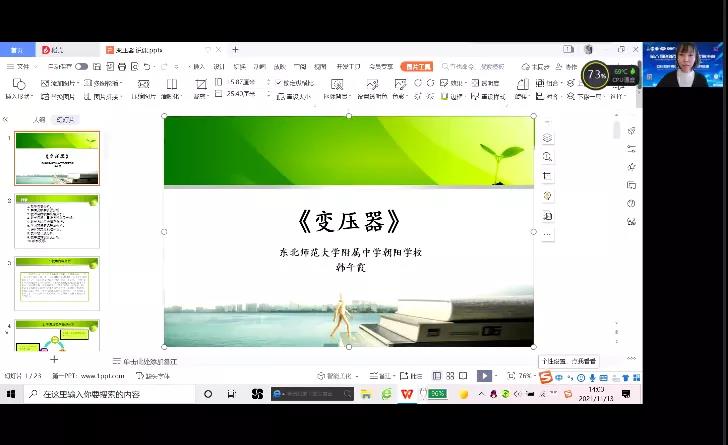Collapse the slide thumbnail panel
This screenshot has height=445, width=728.
(x=6, y=119)
